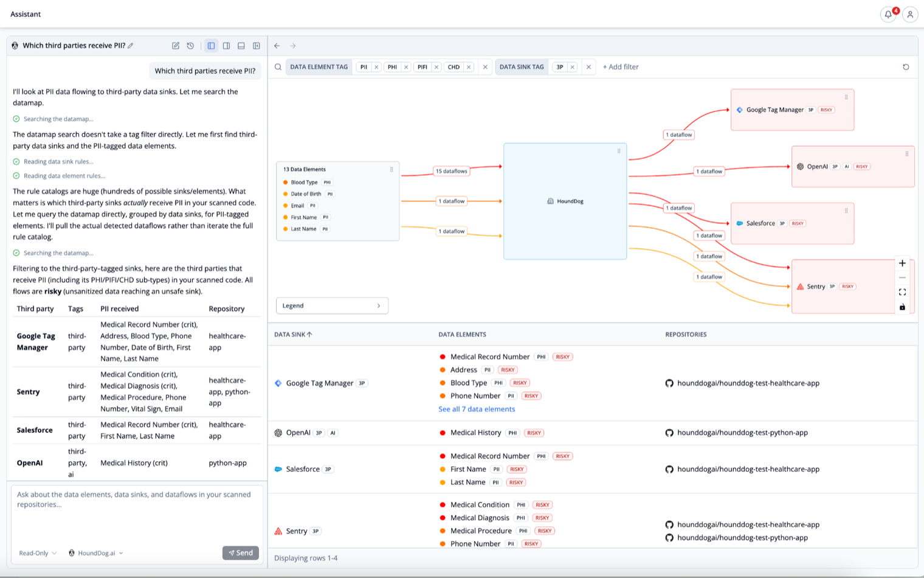Open the notifications bell
Viewport: 924px width, 578px height.
click(x=888, y=14)
